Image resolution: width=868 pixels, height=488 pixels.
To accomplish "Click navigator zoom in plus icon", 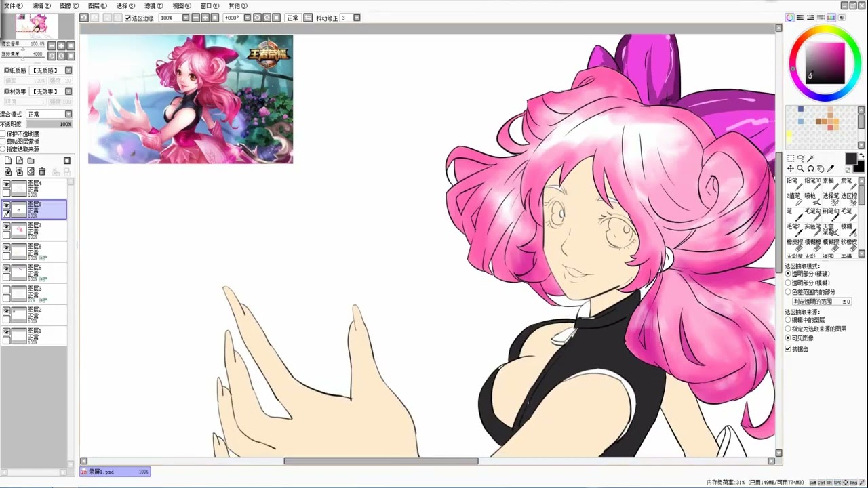I will (x=61, y=45).
